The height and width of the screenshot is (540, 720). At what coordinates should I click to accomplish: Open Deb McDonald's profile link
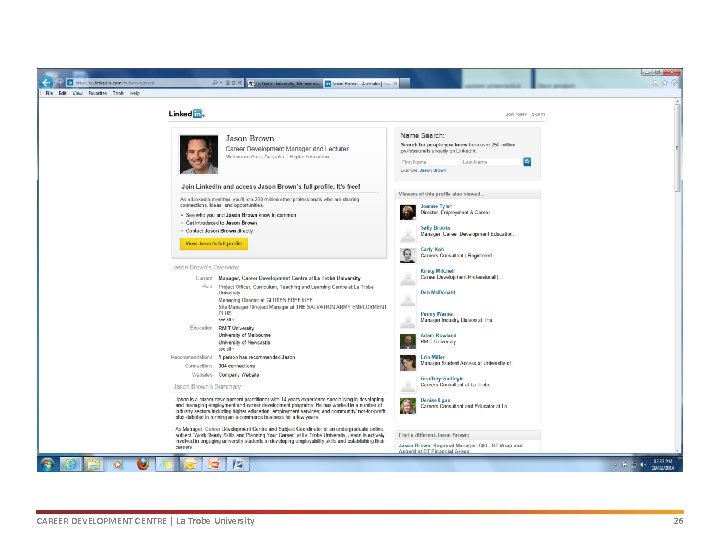[438, 292]
